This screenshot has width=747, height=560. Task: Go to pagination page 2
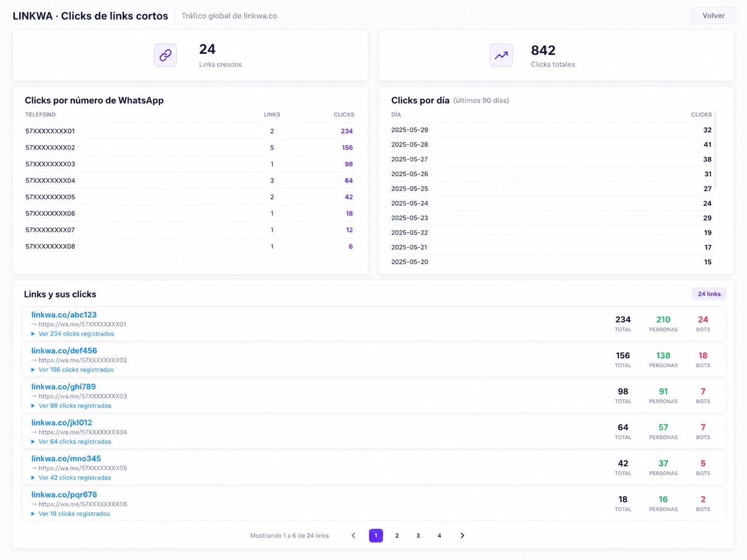pyautogui.click(x=397, y=536)
